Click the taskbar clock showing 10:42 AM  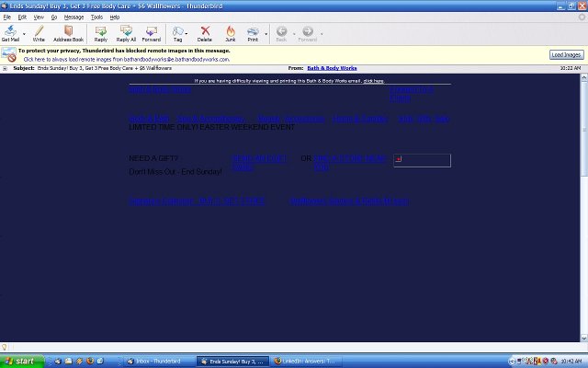point(571,362)
